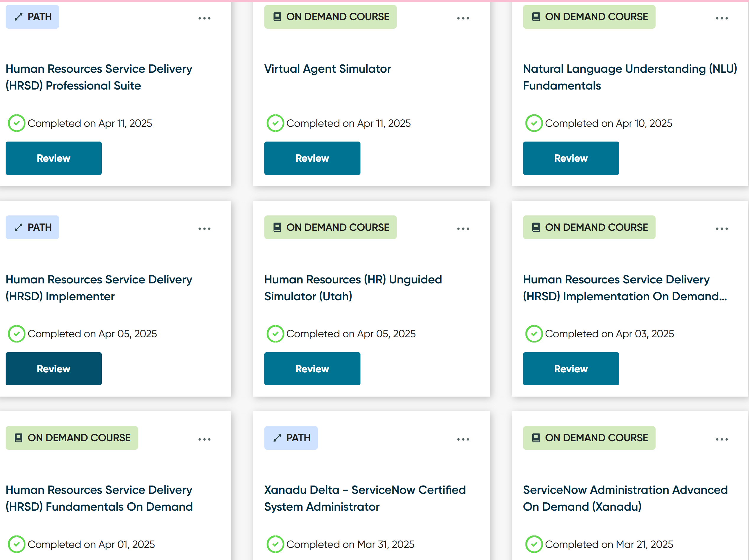The width and height of the screenshot is (749, 560).
Task: Open ellipsis menu for HRSD Implementation On Demand
Action: (x=722, y=229)
